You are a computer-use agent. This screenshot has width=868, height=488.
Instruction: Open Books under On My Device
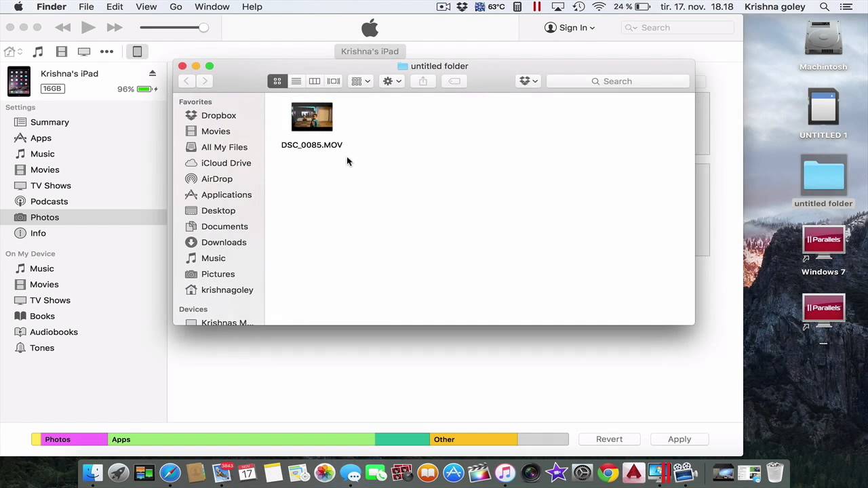click(x=42, y=316)
